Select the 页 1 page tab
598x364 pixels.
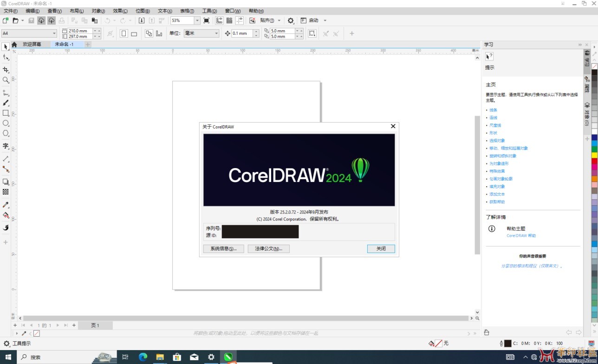[x=95, y=325]
